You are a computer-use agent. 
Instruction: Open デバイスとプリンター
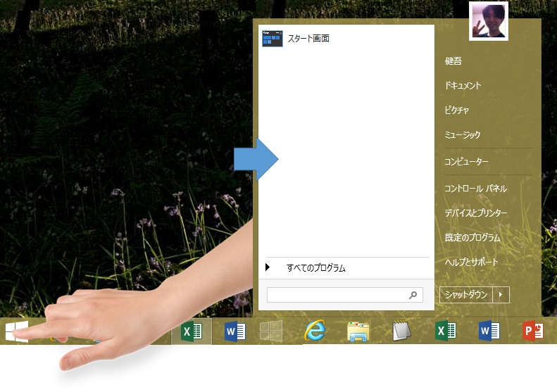[x=476, y=213]
